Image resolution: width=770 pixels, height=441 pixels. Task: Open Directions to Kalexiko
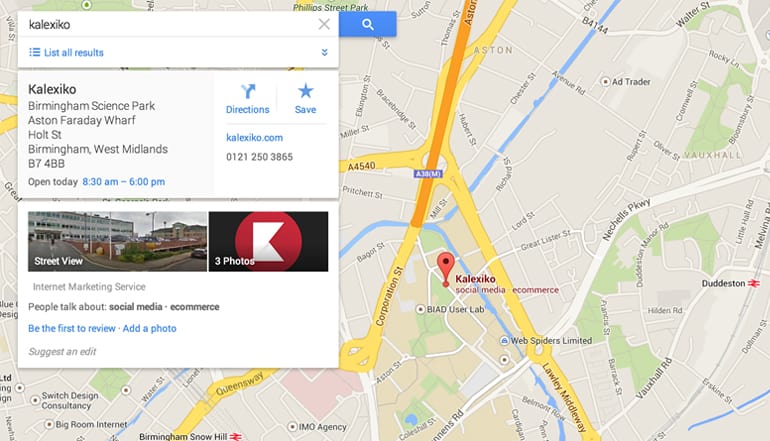pos(248,99)
